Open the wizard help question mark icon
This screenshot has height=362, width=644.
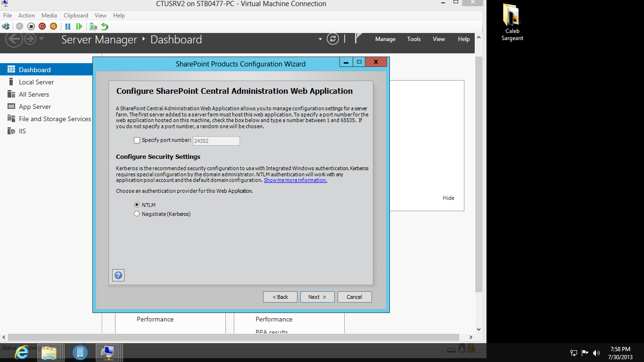[x=118, y=275]
